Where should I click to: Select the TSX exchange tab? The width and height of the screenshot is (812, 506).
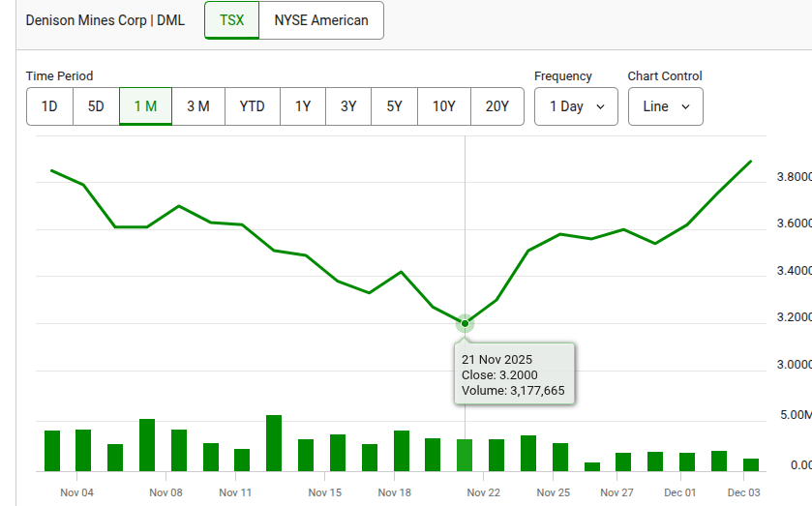point(231,20)
